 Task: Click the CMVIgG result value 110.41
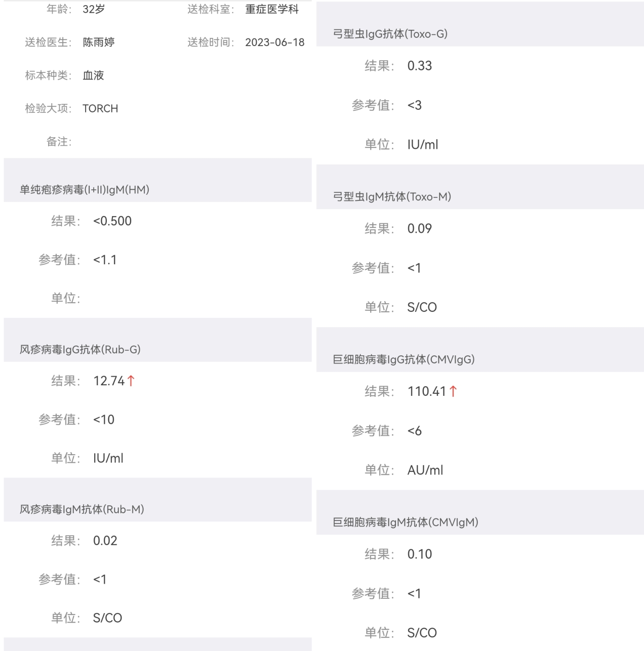427,391
